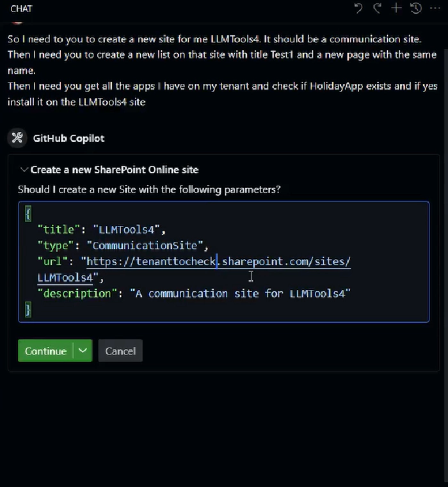Open the tenanttocheck SharePoint URL link
The image size is (448, 487).
218,261
